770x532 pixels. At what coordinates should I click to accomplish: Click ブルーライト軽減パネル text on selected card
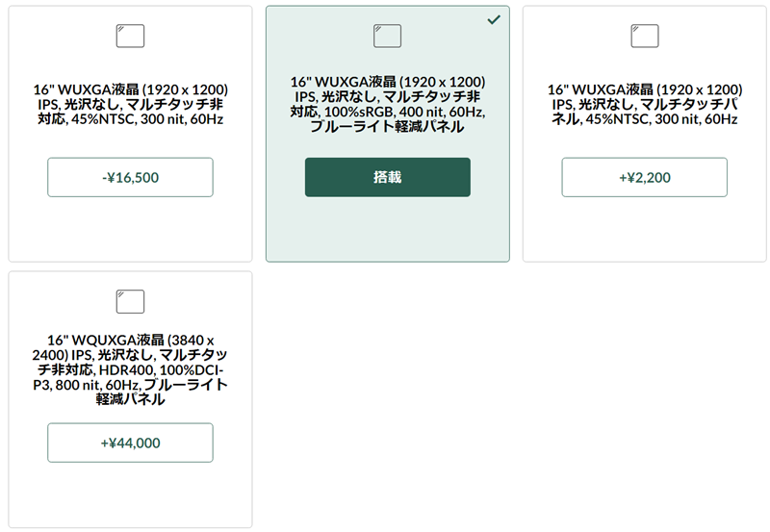coord(388,127)
